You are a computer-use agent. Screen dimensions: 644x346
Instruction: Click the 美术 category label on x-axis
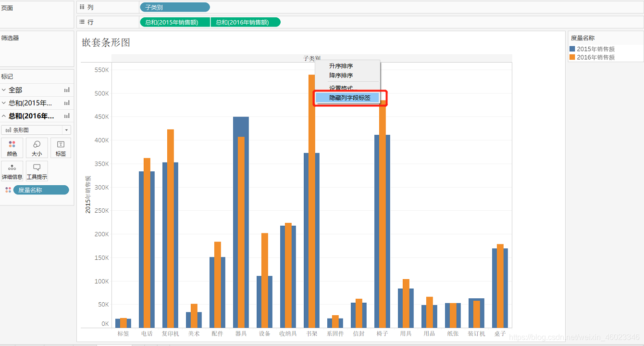pyautogui.click(x=194, y=333)
